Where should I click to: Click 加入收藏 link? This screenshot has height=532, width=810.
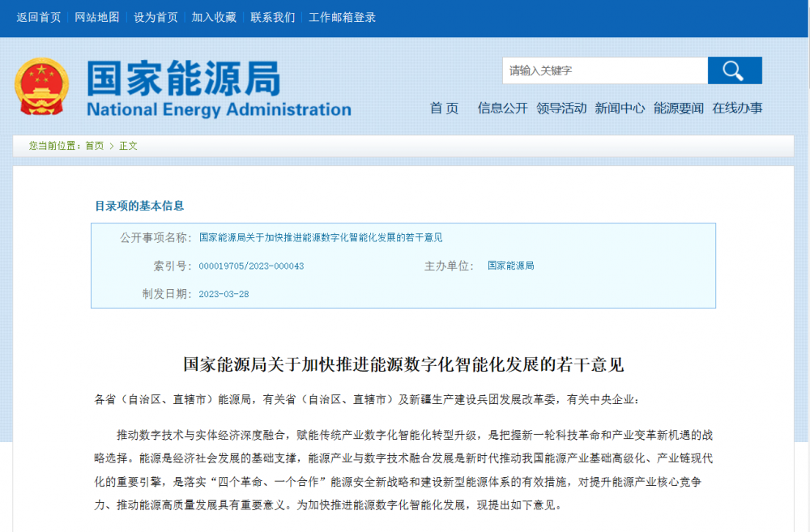pos(214,17)
